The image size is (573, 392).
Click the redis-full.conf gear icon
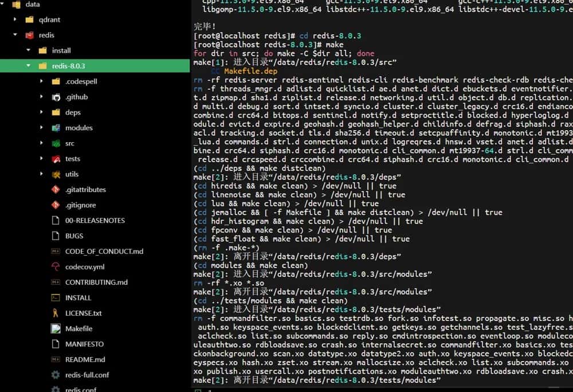pos(56,375)
